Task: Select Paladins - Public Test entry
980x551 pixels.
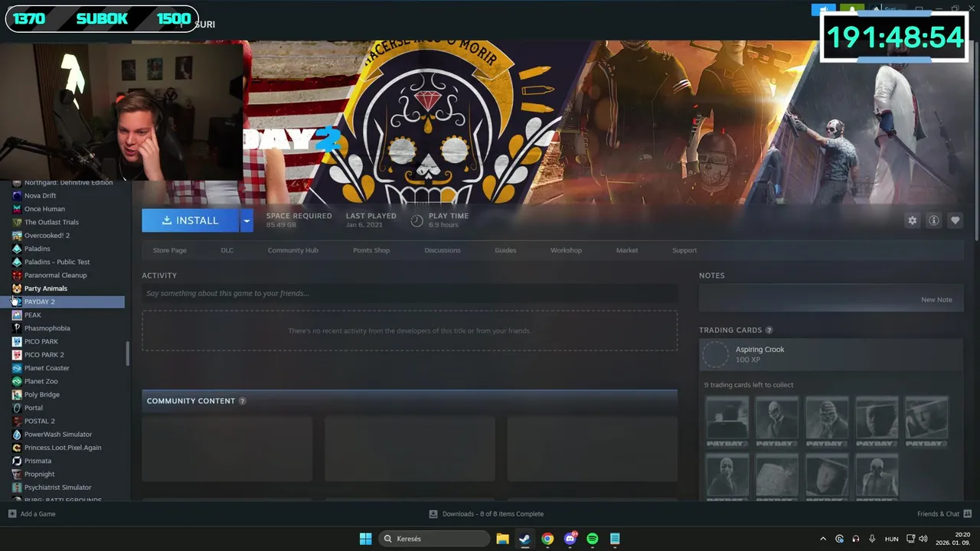Action: click(x=57, y=262)
